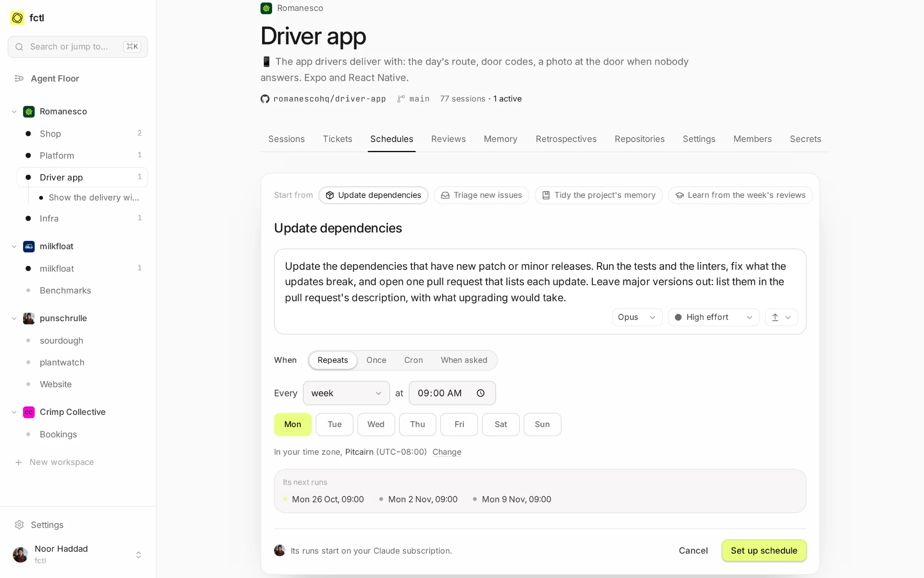Click the GitHub icon beside romanescohq/driver-app

tap(265, 99)
